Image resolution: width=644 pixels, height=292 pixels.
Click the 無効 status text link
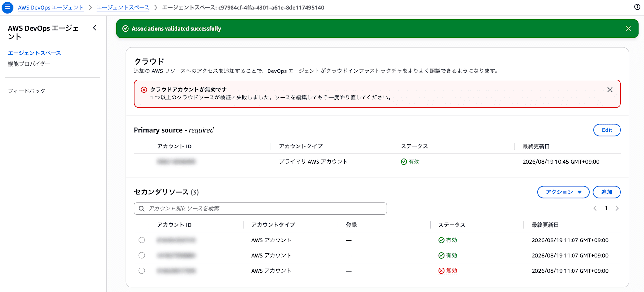click(451, 271)
